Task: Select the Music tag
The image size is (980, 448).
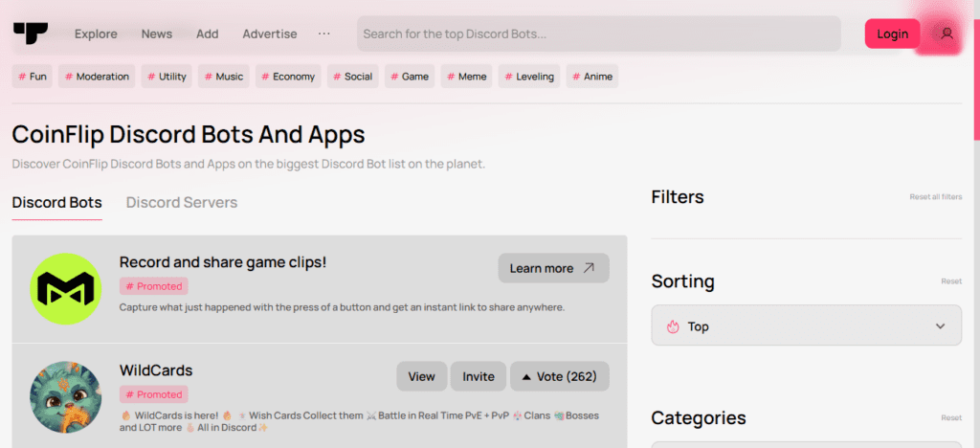Action: tap(224, 77)
